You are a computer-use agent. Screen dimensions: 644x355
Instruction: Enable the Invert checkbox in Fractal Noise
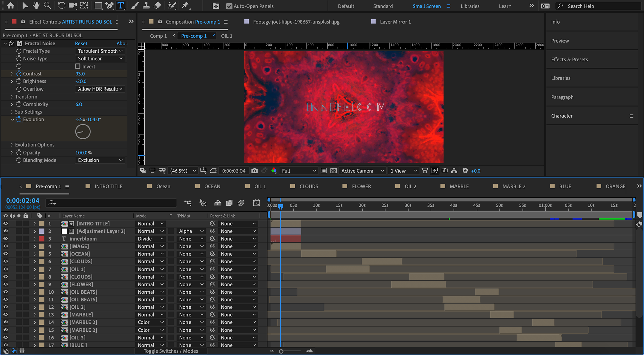click(78, 66)
